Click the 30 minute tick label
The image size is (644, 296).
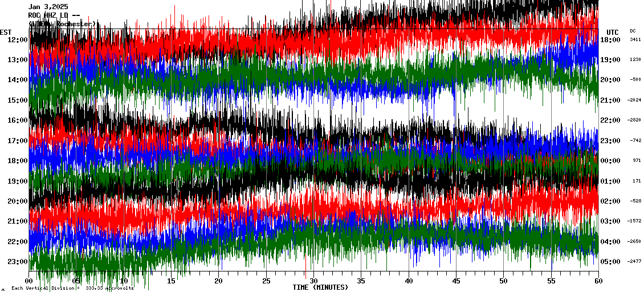313,281
